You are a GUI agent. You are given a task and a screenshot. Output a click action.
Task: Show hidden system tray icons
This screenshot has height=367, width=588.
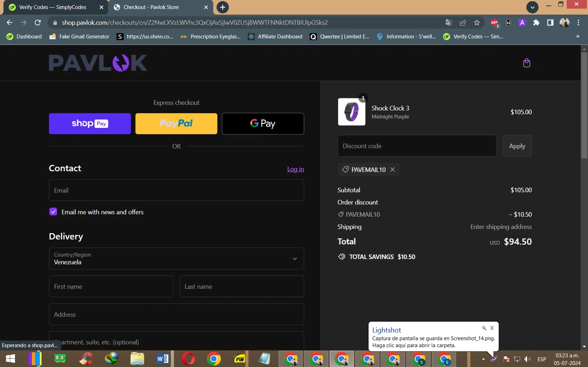[x=483, y=359]
